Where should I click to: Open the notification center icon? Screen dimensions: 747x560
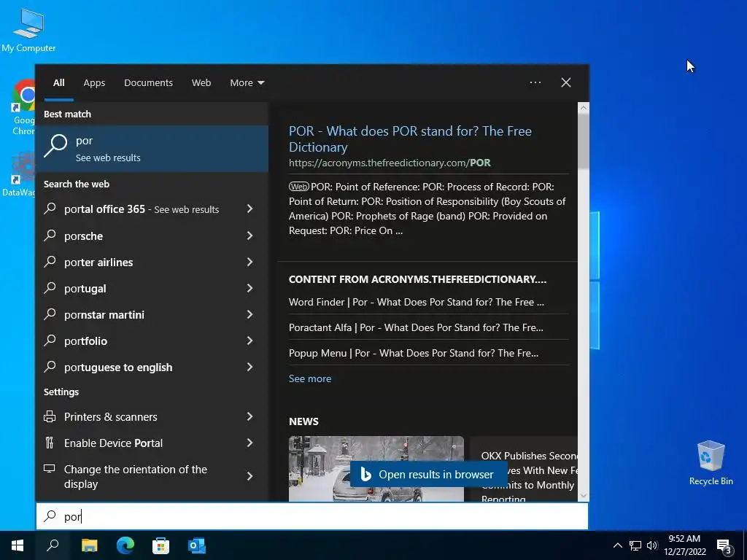point(724,547)
